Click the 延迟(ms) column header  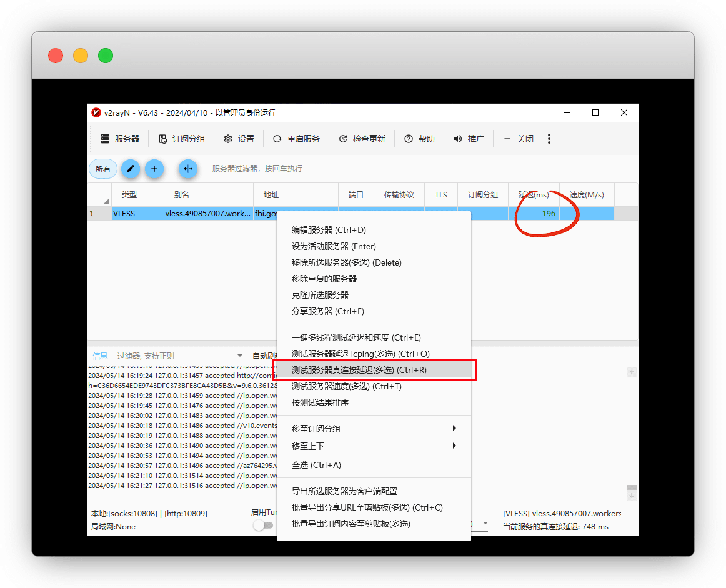coord(534,195)
